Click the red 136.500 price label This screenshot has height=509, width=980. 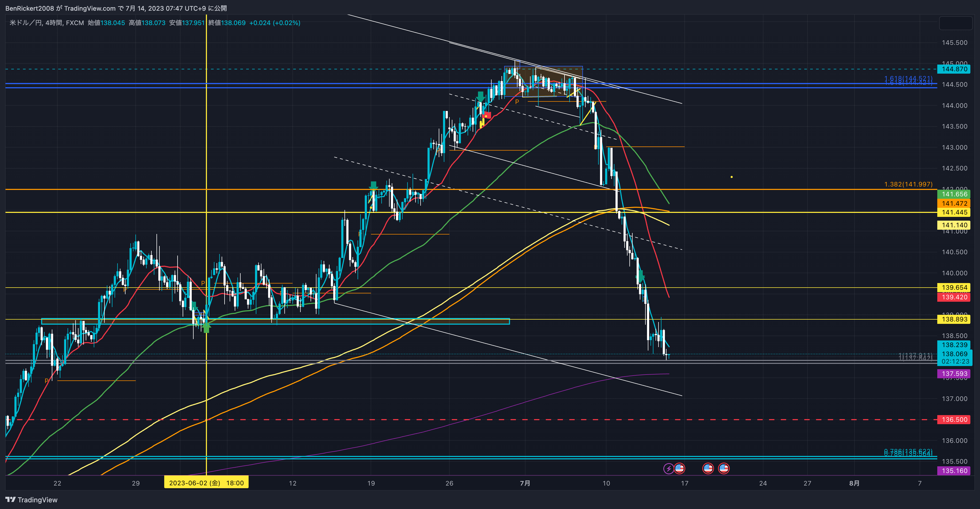954,419
